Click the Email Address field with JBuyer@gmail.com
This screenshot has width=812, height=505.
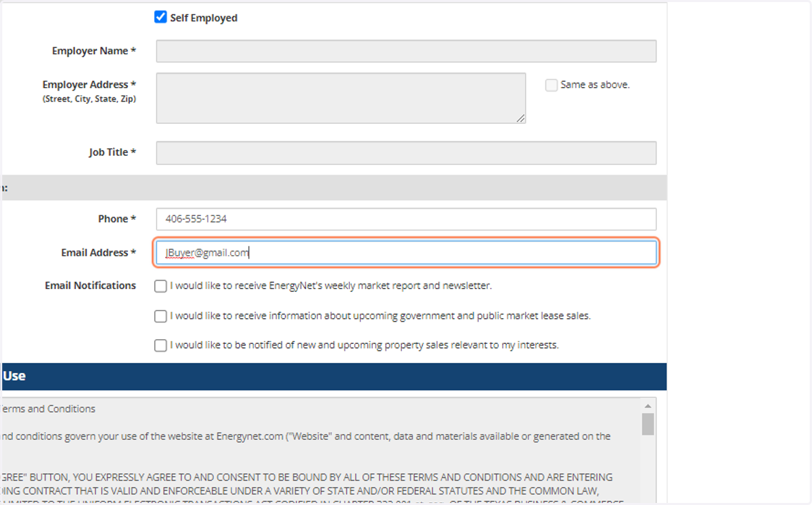(x=406, y=253)
